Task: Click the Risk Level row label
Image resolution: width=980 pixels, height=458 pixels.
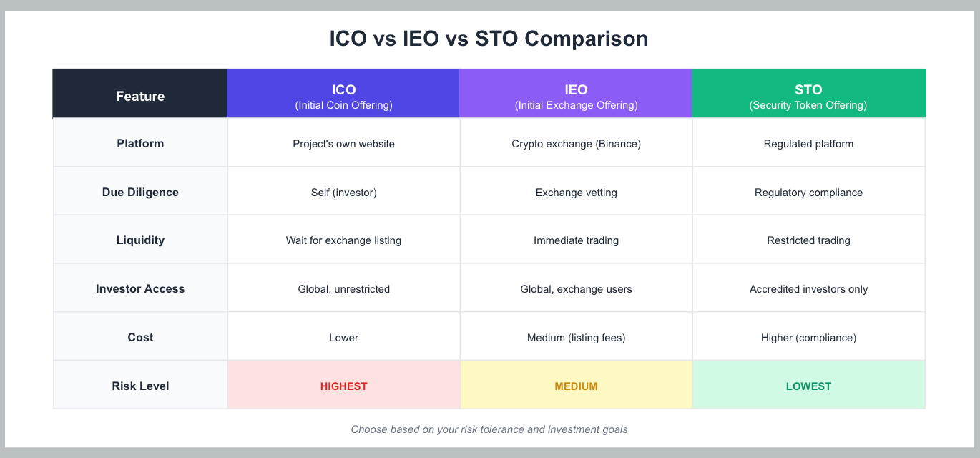Action: [140, 386]
